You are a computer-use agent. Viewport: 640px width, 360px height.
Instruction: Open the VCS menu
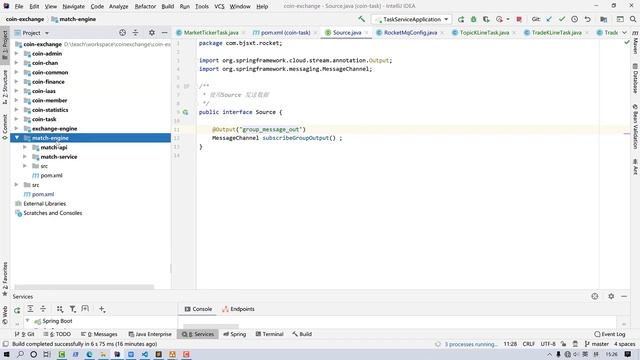[219, 7]
